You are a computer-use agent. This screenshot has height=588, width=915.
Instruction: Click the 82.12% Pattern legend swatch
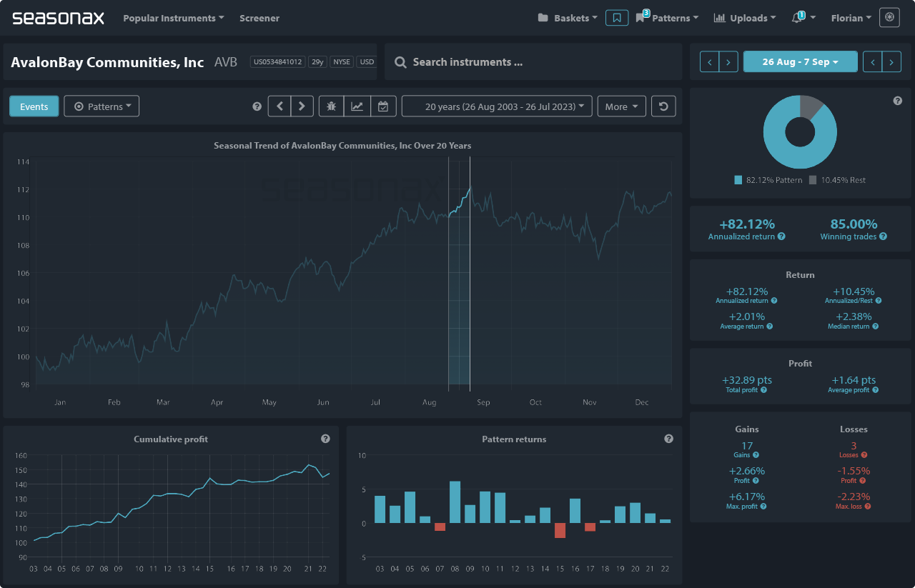click(x=738, y=180)
